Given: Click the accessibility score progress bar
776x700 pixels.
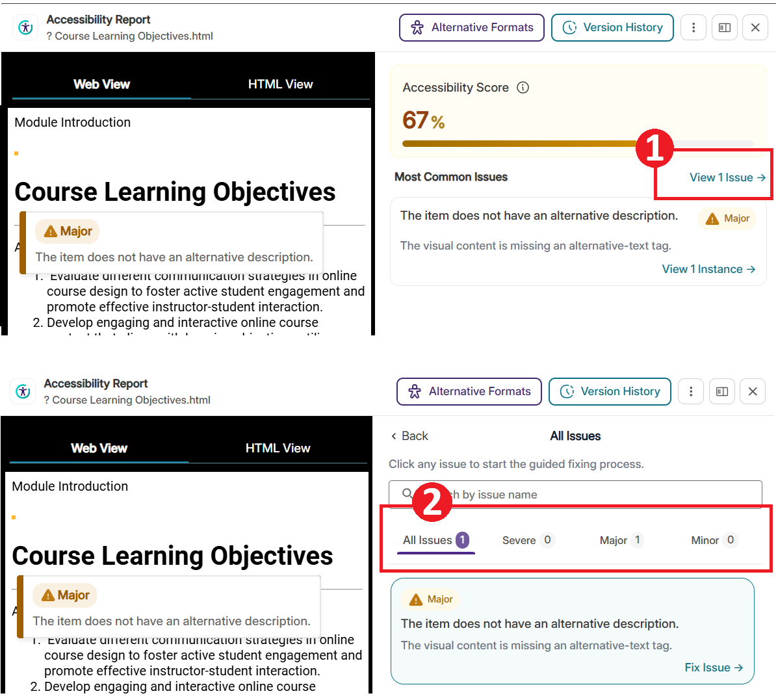Looking at the screenshot, I should tap(578, 144).
